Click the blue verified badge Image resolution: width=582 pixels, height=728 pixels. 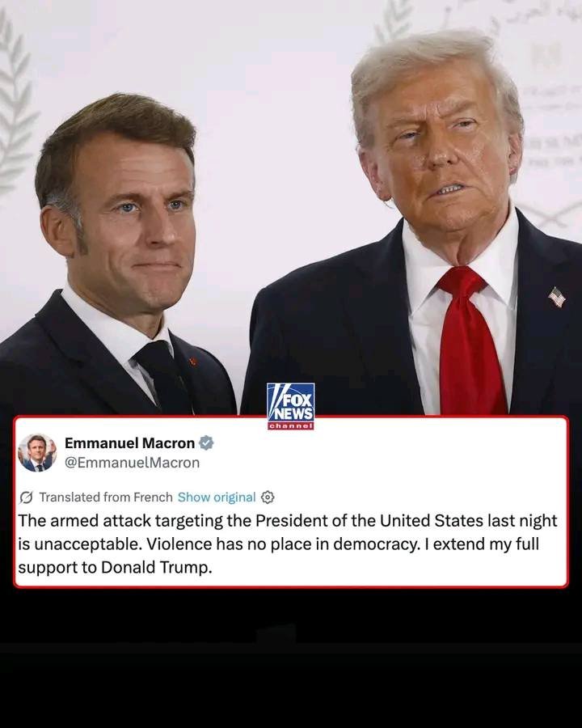(x=206, y=443)
